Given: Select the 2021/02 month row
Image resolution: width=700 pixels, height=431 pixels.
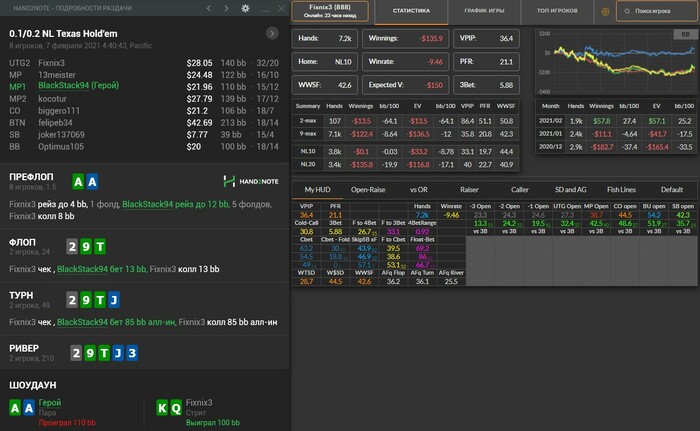Looking at the screenshot, I should (x=616, y=121).
